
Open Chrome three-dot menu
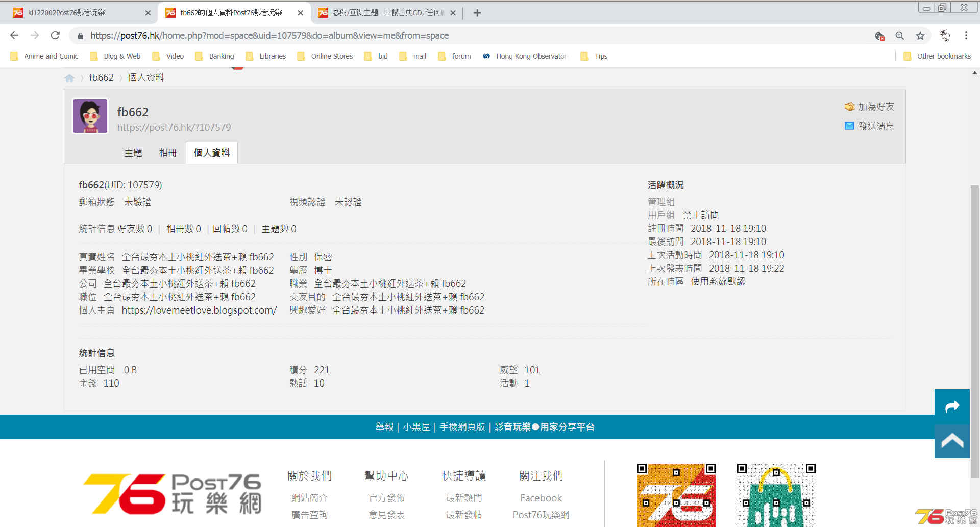click(x=966, y=35)
